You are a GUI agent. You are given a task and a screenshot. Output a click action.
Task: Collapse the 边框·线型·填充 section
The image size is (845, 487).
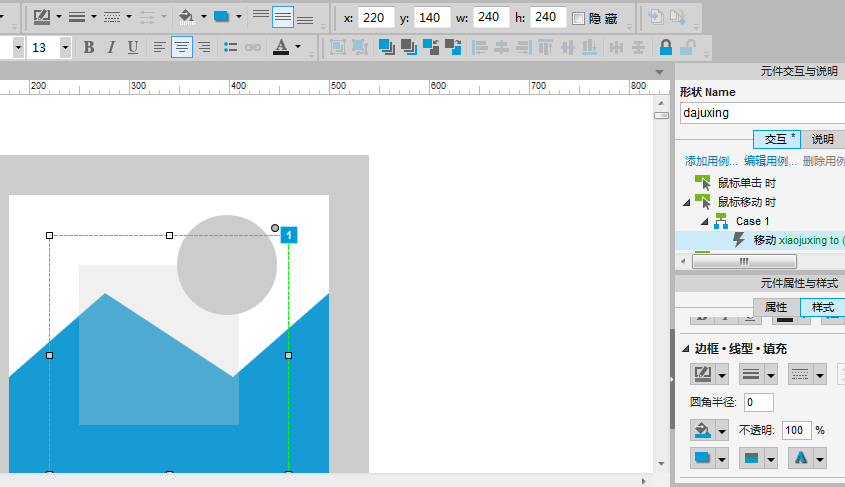pos(685,349)
